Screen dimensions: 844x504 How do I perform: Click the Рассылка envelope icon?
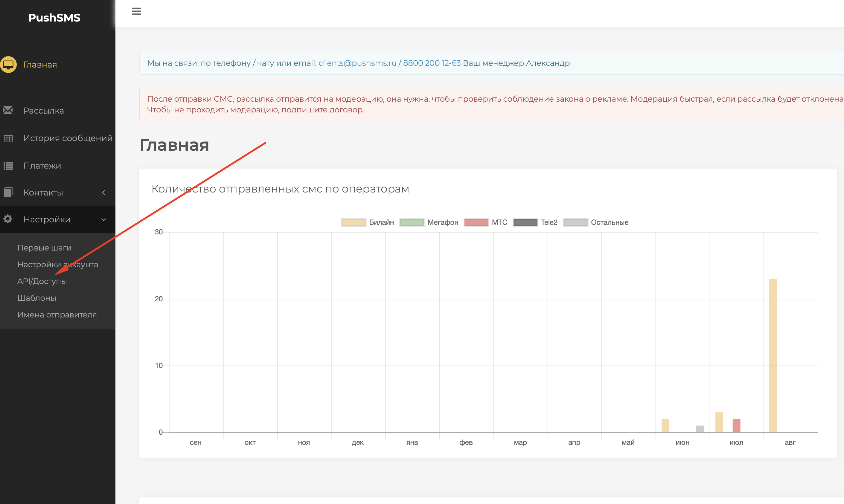pyautogui.click(x=8, y=110)
